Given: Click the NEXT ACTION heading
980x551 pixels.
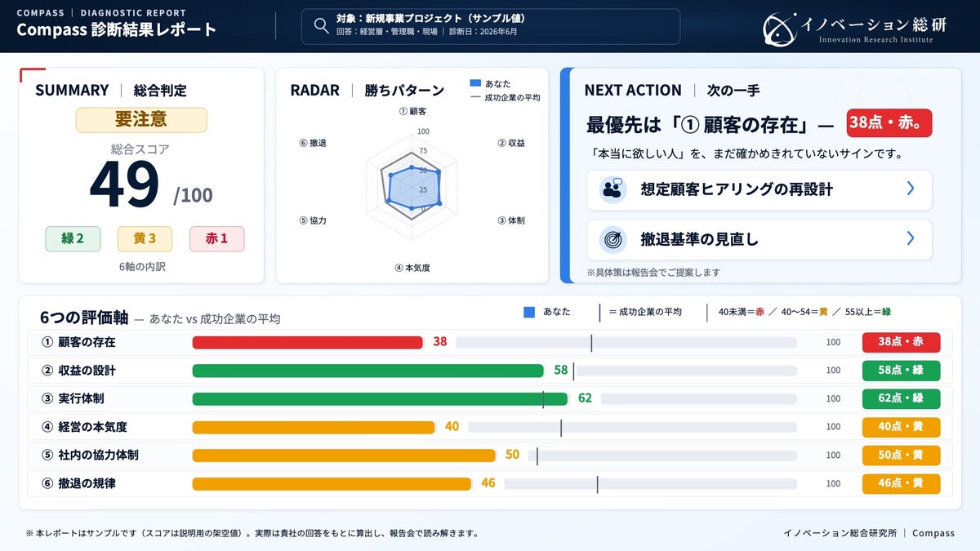Looking at the screenshot, I should click(632, 91).
